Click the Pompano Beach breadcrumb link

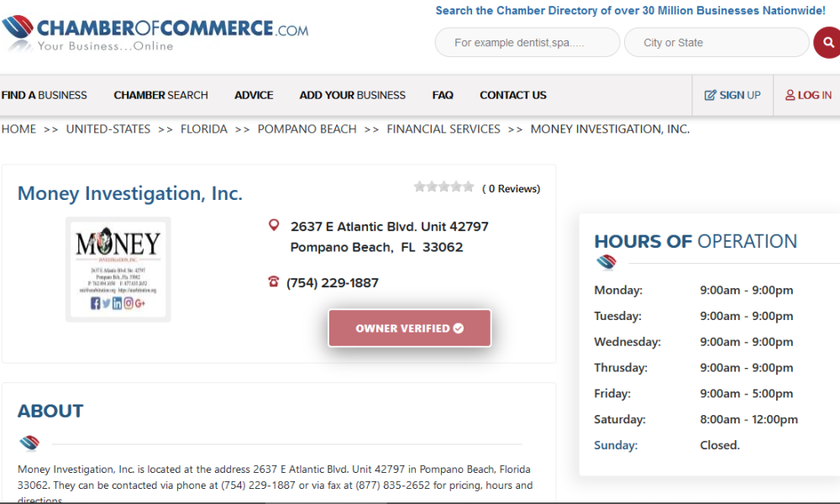coord(307,129)
